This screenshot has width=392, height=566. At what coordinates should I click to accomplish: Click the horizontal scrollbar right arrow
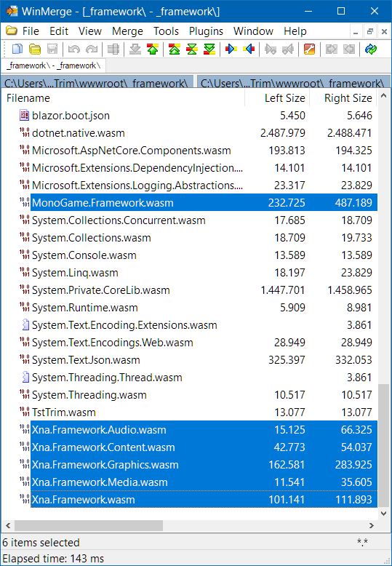point(371,525)
